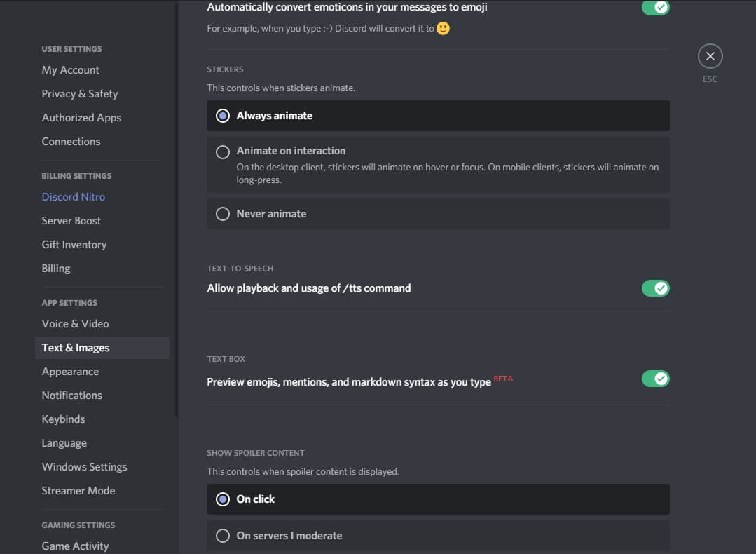Image resolution: width=756 pixels, height=554 pixels.
Task: Select Never animate stickers option
Action: 223,214
